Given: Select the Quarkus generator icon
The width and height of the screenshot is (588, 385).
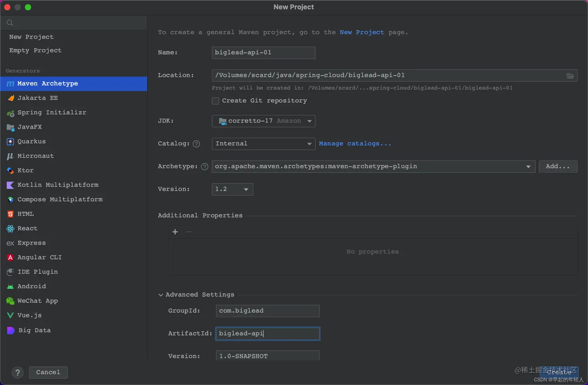Looking at the screenshot, I should pos(10,142).
